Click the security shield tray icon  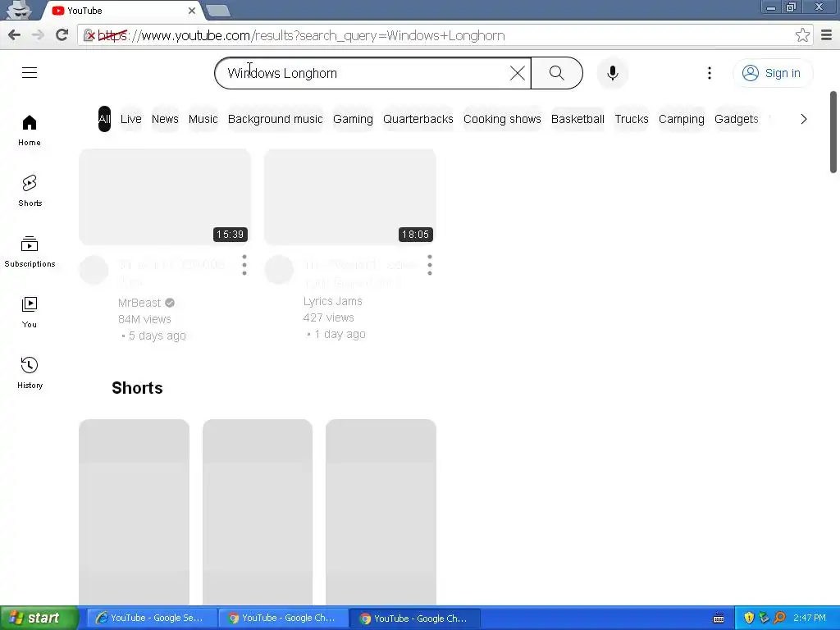coord(749,619)
